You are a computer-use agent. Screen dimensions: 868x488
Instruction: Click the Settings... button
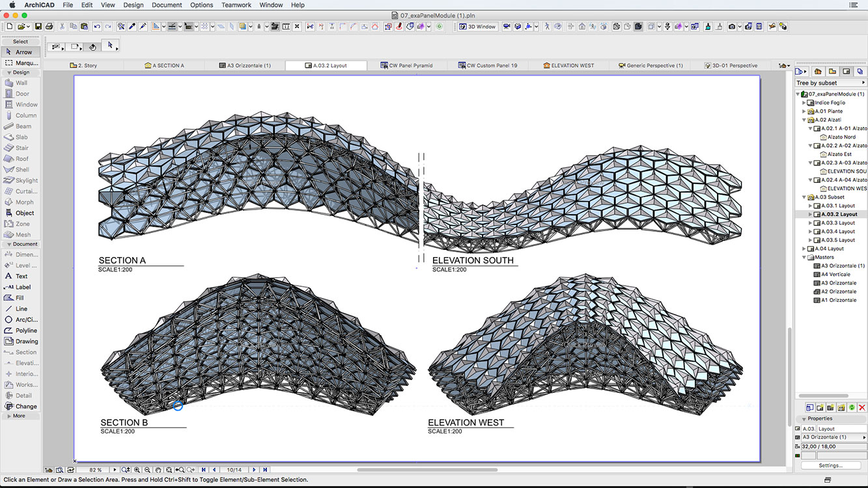coord(830,465)
